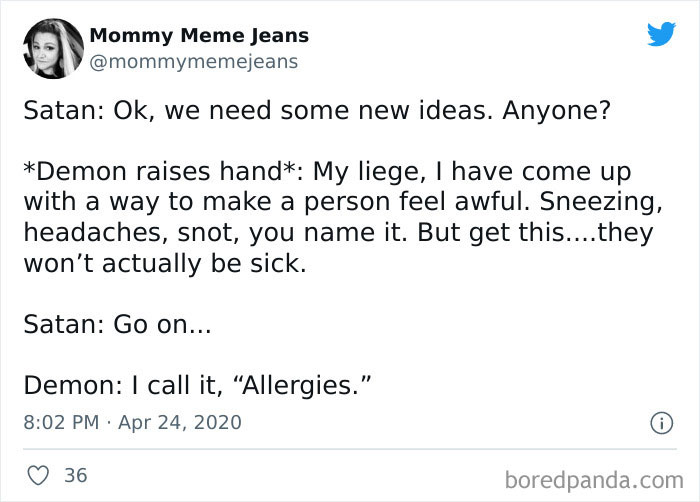Click the Twitter bird logo
The height and width of the screenshot is (502, 700).
click(661, 35)
